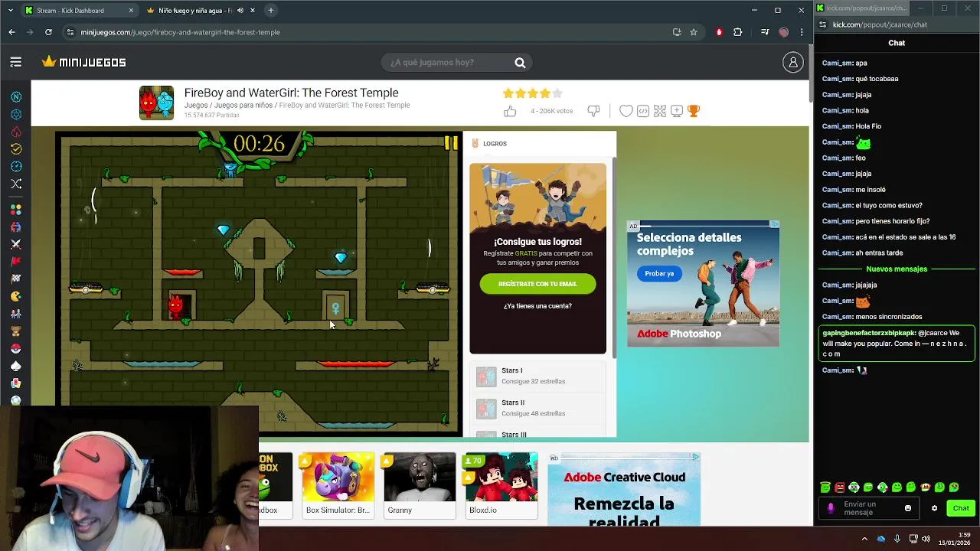
Task: Click the embed code icon
Action: (643, 112)
